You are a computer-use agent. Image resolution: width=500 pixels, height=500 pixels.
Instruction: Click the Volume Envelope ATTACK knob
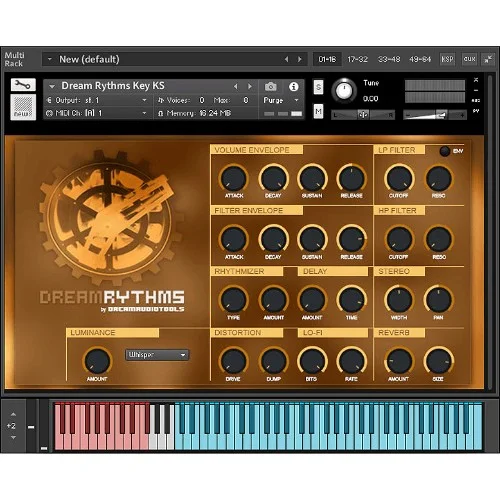pyautogui.click(x=234, y=178)
